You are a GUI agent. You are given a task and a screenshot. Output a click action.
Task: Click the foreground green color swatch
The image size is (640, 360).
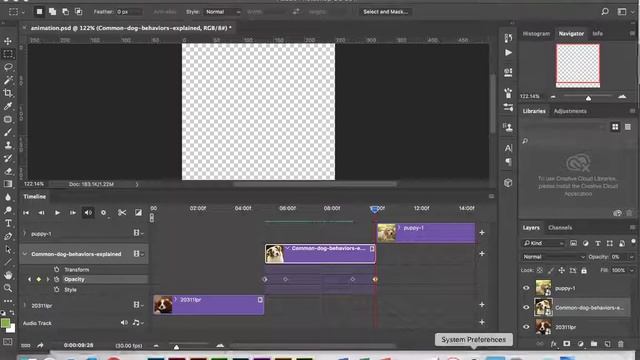click(x=5, y=323)
